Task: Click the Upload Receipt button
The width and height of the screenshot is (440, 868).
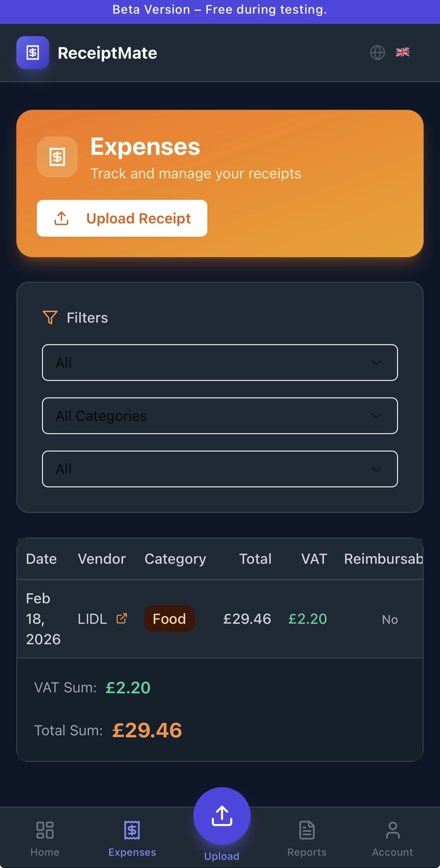Action: point(122,218)
